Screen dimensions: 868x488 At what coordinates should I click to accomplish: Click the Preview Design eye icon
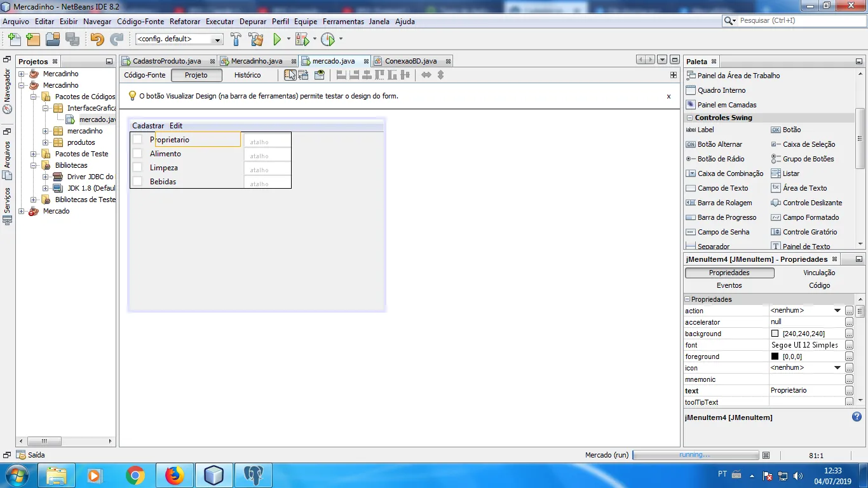click(x=320, y=75)
